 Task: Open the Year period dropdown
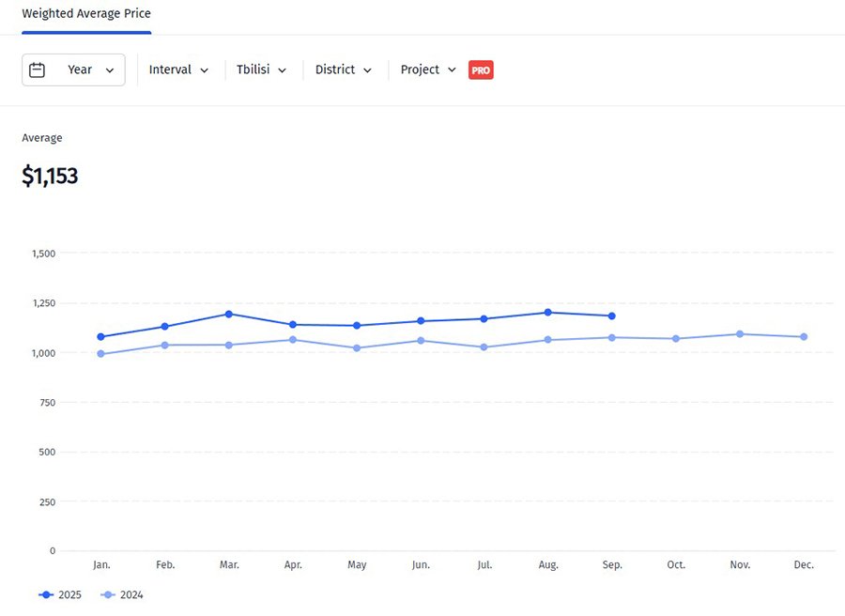tap(73, 69)
